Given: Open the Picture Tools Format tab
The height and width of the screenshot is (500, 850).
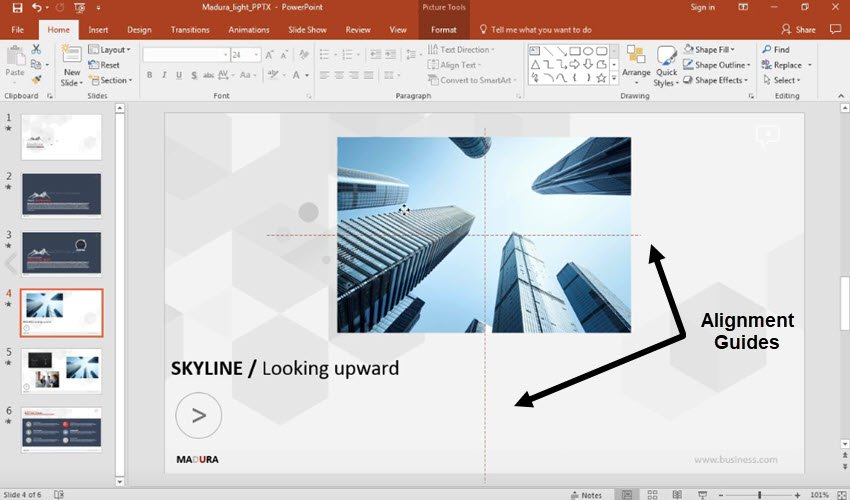Looking at the screenshot, I should click(443, 30).
